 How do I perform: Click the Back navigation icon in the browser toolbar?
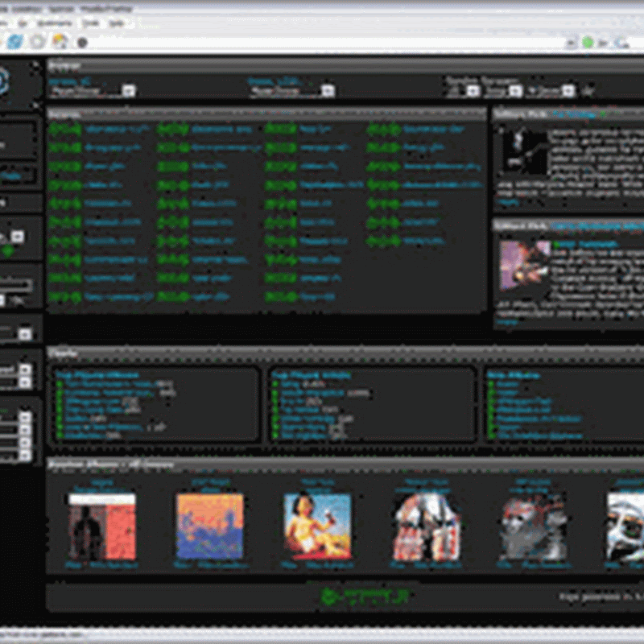tap(14, 40)
